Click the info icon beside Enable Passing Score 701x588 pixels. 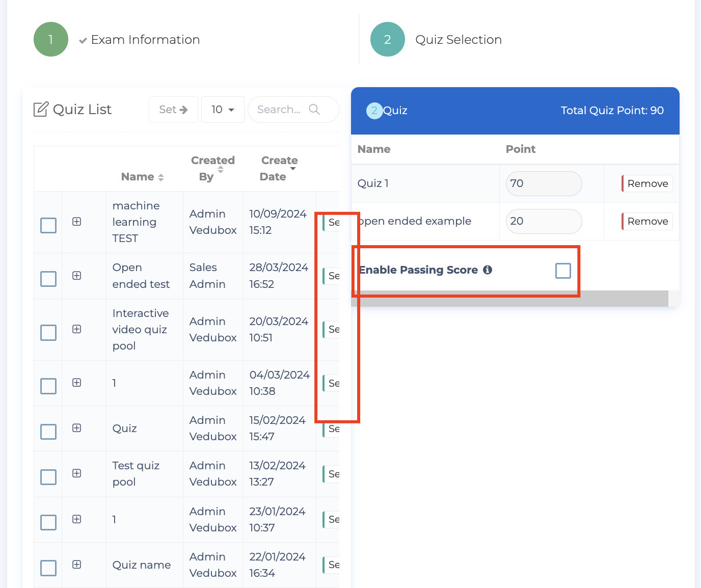(x=488, y=270)
